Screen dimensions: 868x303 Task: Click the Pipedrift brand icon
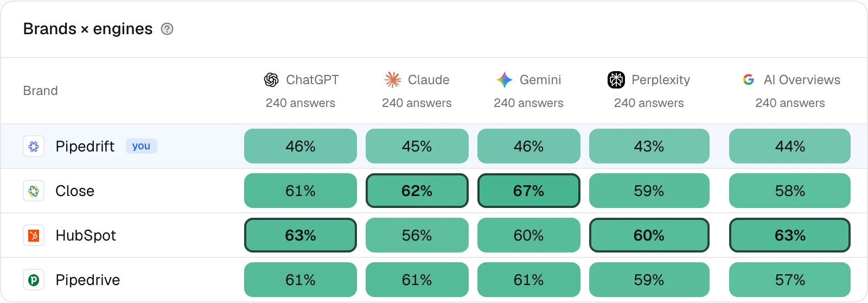click(x=34, y=146)
